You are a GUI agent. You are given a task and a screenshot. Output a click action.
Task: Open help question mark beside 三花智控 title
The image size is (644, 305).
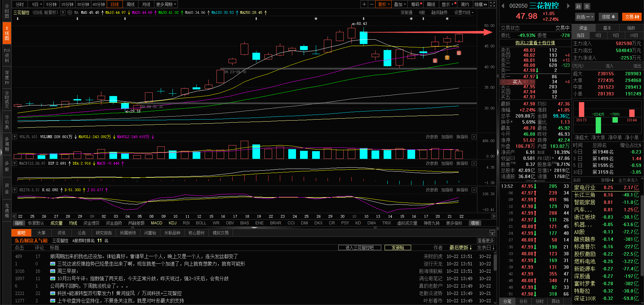click(x=63, y=12)
